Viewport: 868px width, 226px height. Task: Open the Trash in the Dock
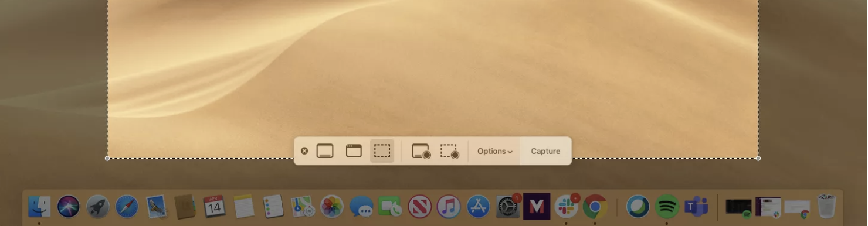pyautogui.click(x=827, y=206)
